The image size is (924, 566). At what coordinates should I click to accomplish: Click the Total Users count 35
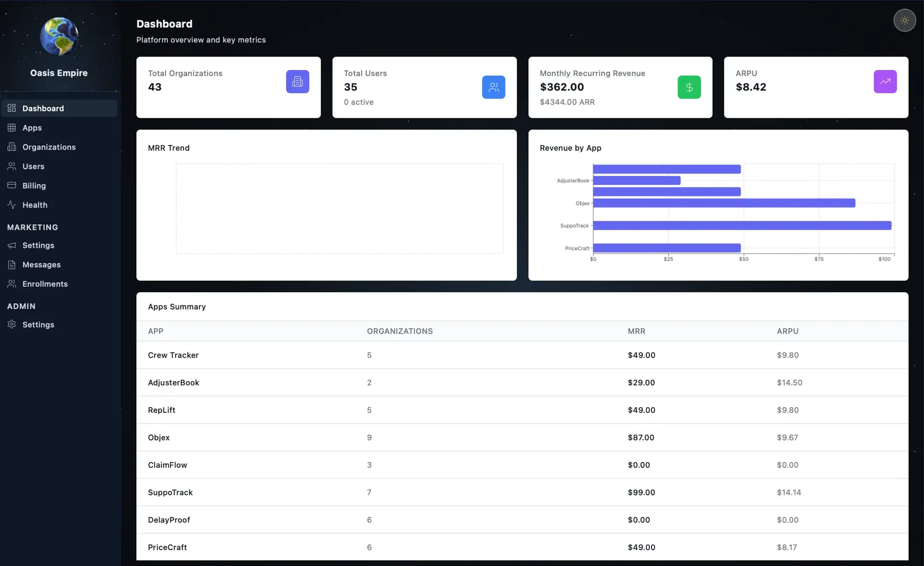click(350, 87)
